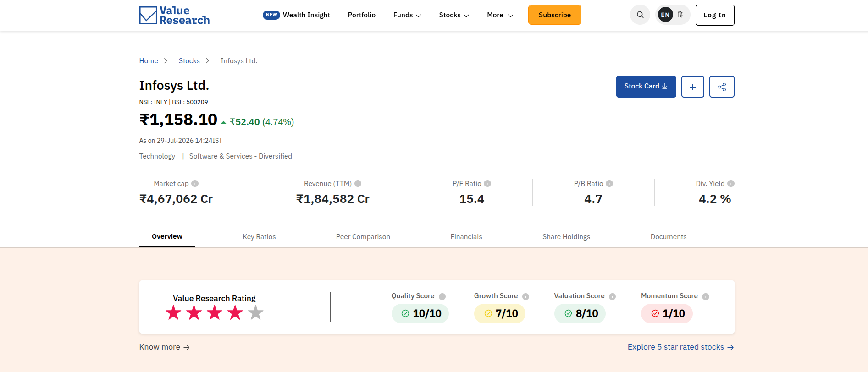Image resolution: width=868 pixels, height=372 pixels.
Task: Switch language to English EN
Action: pyautogui.click(x=665, y=15)
